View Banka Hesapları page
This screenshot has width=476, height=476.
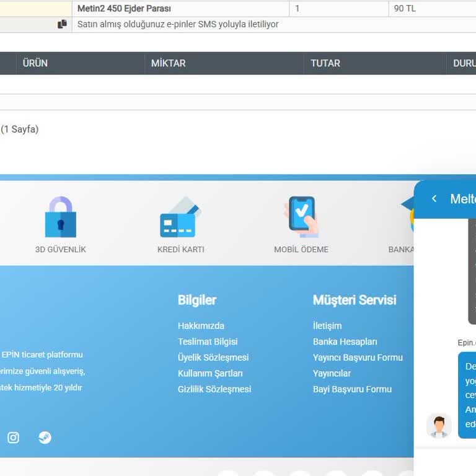(345, 342)
